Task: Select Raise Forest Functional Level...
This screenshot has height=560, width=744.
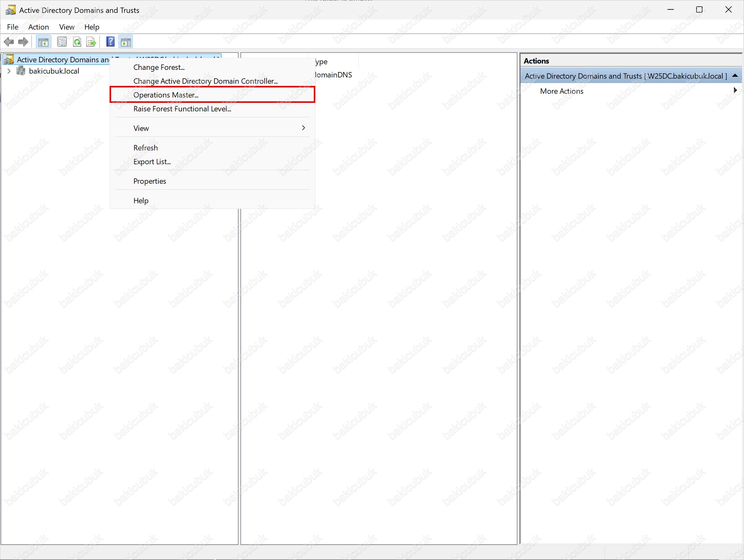Action: tap(212, 109)
